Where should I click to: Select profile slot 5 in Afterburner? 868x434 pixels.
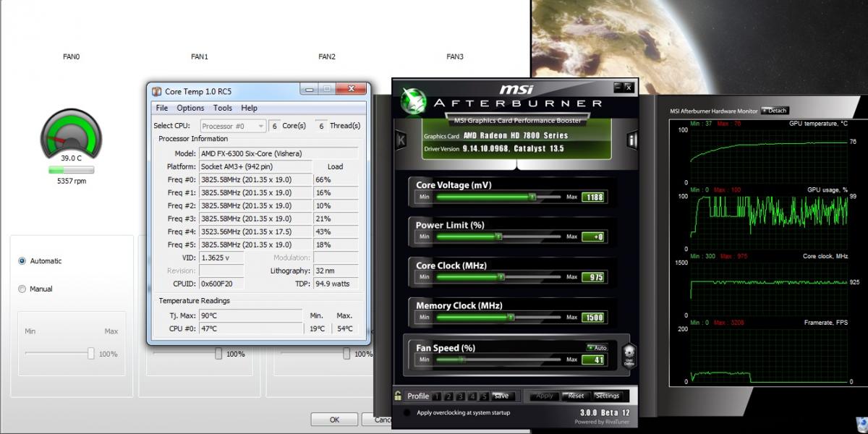pyautogui.click(x=483, y=396)
